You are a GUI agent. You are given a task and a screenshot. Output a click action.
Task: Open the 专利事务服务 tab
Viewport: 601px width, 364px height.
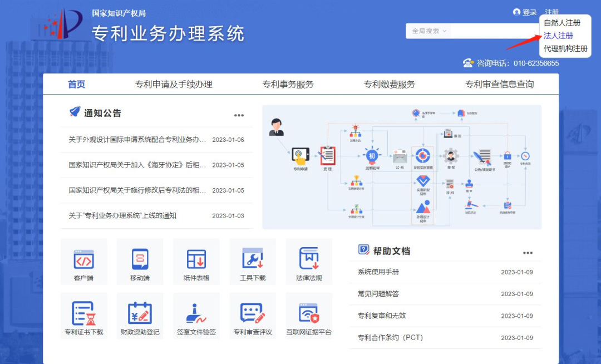pos(288,84)
